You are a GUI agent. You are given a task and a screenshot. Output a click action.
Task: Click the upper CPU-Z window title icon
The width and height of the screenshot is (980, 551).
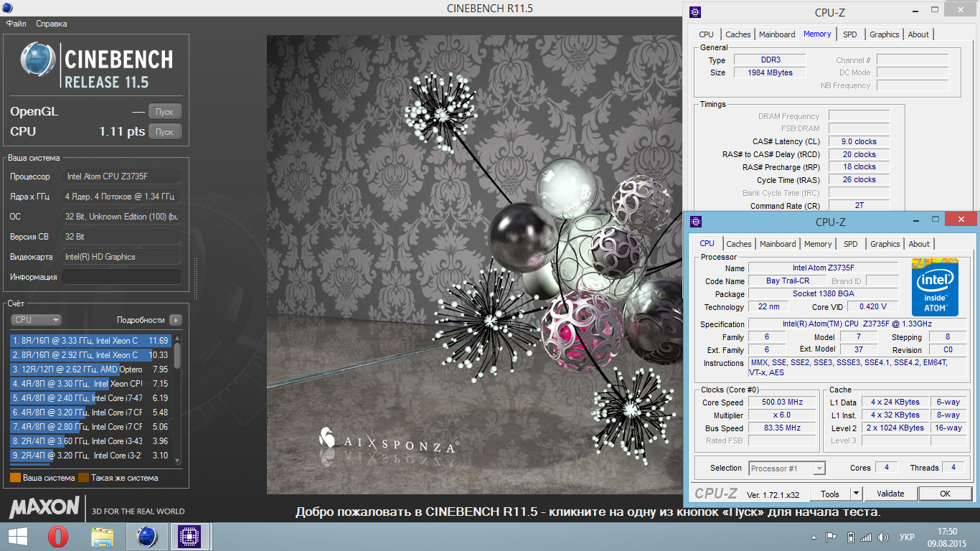[x=694, y=11]
